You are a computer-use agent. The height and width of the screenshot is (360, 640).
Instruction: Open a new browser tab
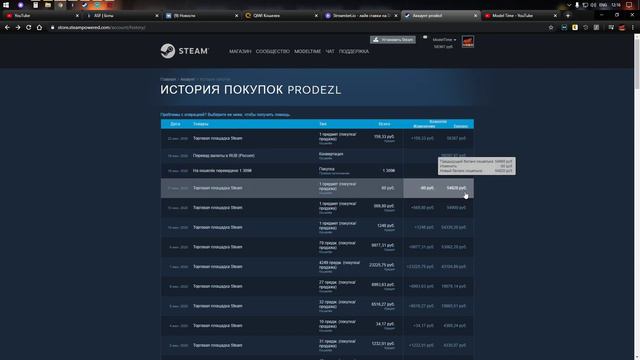coord(568,16)
